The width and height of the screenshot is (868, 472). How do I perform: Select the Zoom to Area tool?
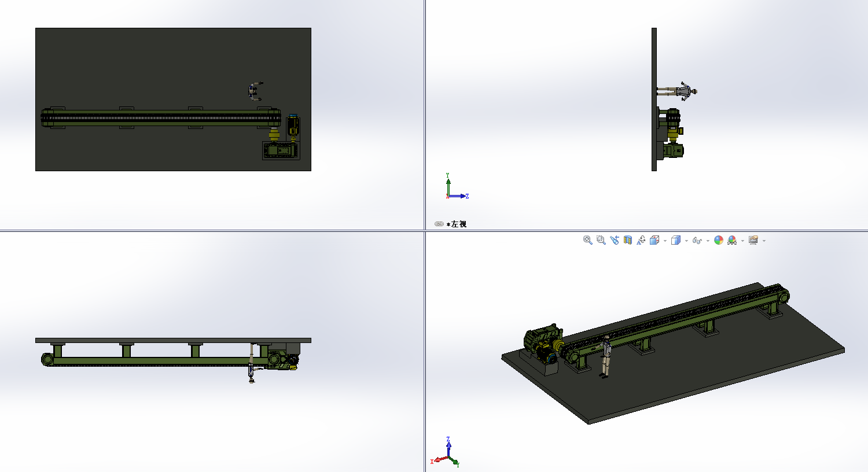pyautogui.click(x=601, y=240)
